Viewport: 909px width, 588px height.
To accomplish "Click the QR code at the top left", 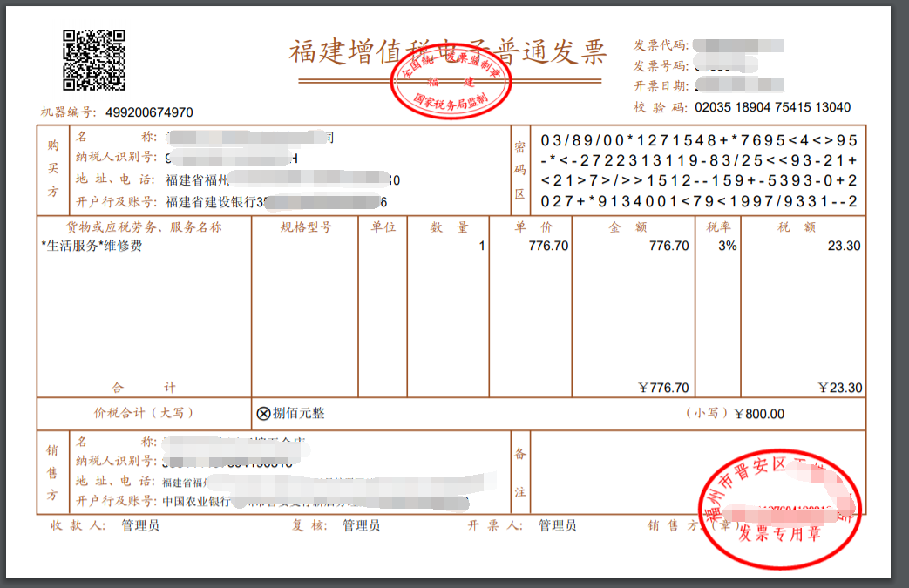I will click(94, 60).
